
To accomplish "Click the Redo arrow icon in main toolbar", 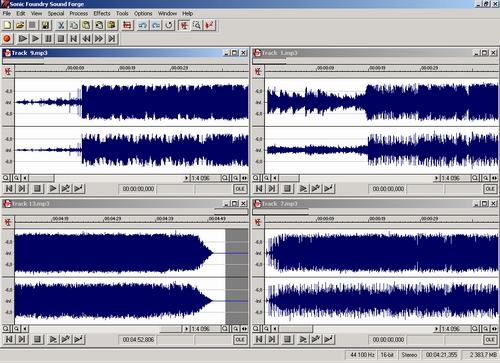I will click(x=156, y=25).
